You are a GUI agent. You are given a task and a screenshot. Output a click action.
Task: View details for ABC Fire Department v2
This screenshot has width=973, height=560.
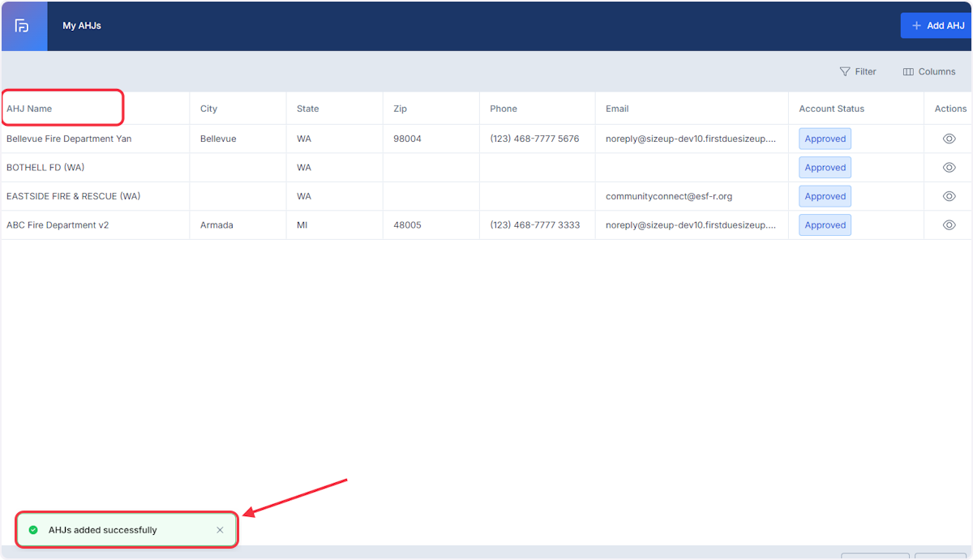[949, 225]
